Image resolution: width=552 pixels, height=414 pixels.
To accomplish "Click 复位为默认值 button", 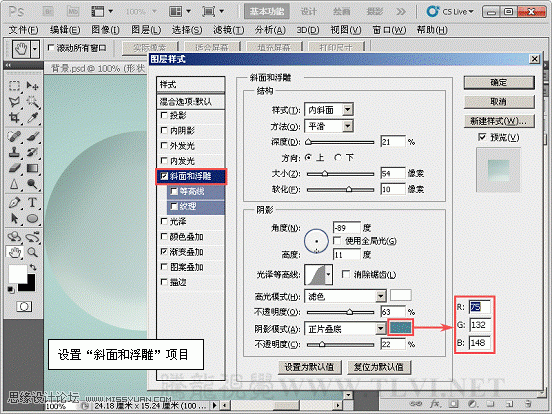I will (x=379, y=367).
